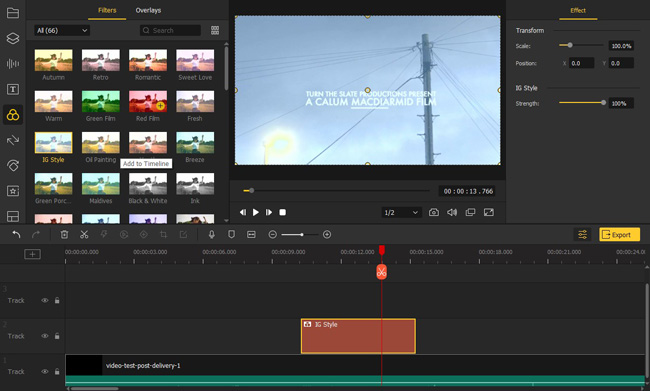Lock Track 1 with padlock icon
Viewport: 650px width, 391px height.
coord(57,372)
